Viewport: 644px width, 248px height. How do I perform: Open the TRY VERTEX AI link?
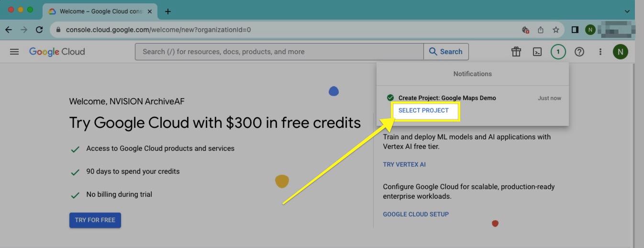(x=404, y=165)
